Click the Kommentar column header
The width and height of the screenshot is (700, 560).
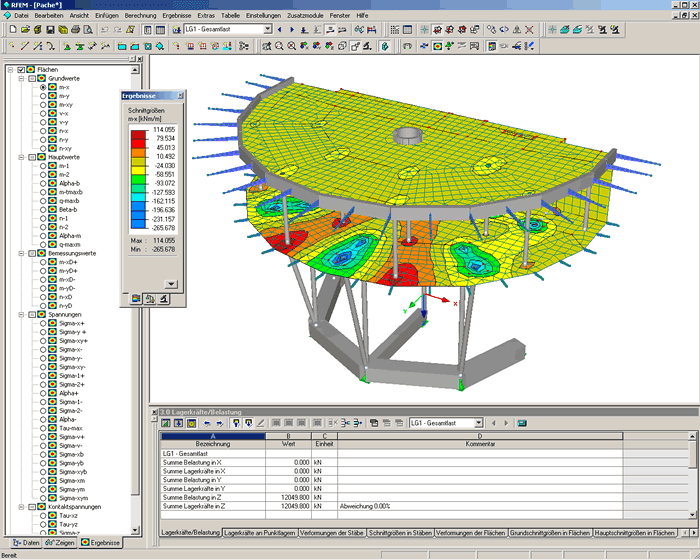coord(480,444)
